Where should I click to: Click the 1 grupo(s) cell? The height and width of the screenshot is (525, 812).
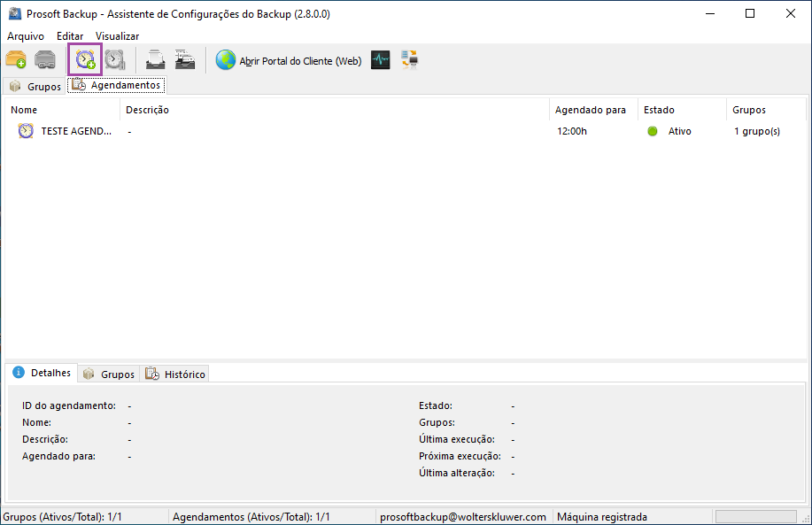[x=756, y=131]
